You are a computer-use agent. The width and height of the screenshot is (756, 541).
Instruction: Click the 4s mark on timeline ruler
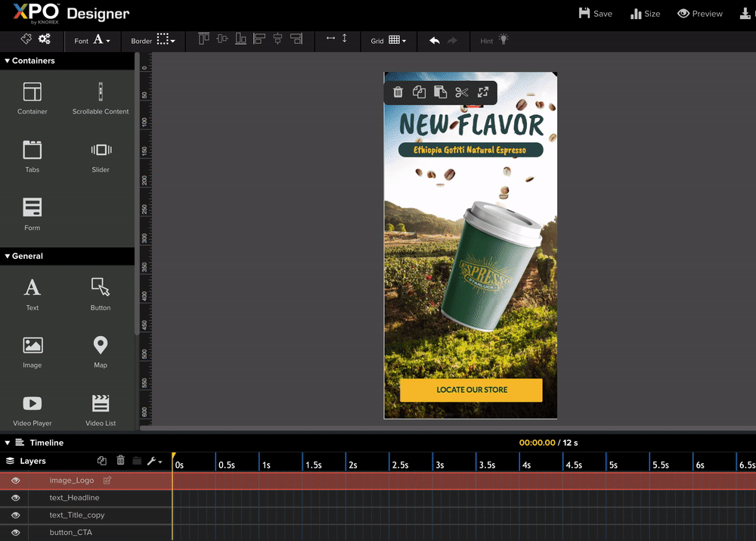tap(526, 465)
